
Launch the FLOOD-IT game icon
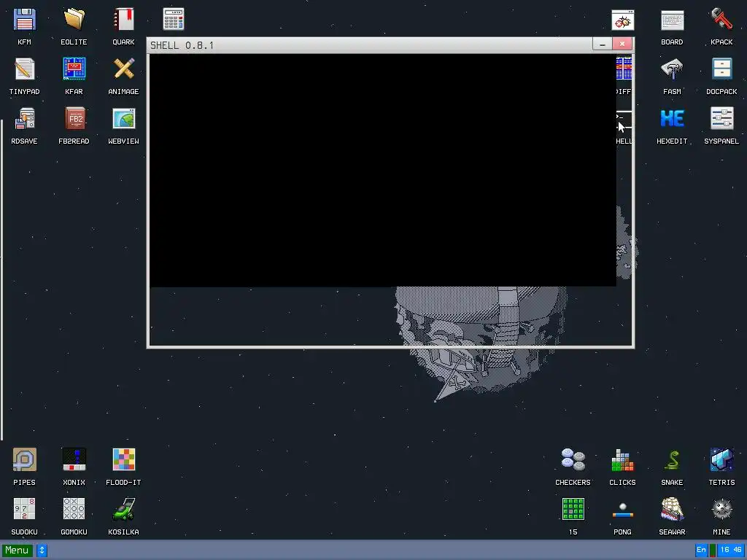tap(123, 460)
